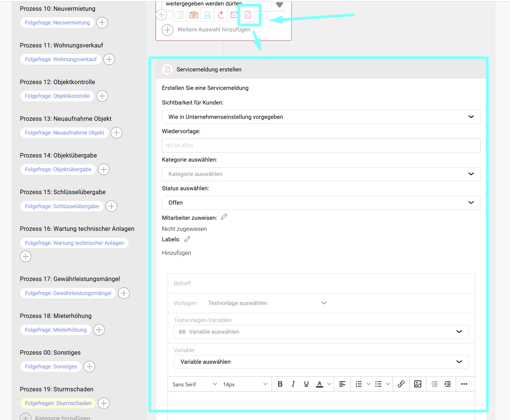Toggle underline formatting
Image resolution: width=510 pixels, height=420 pixels.
306,384
